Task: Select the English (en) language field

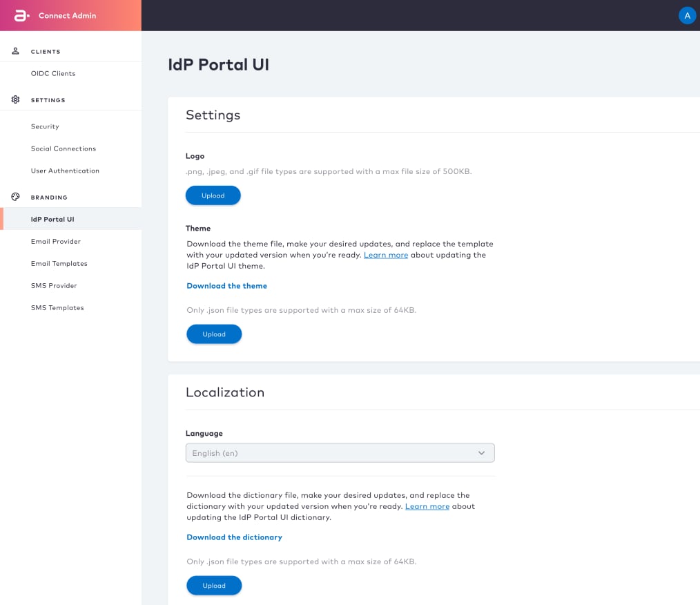Action: [340, 453]
